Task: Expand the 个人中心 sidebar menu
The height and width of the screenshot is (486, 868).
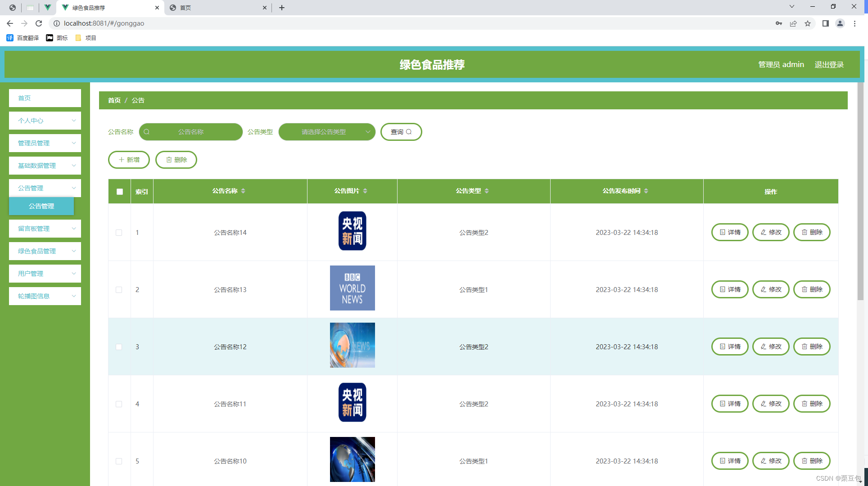Action: coord(45,121)
